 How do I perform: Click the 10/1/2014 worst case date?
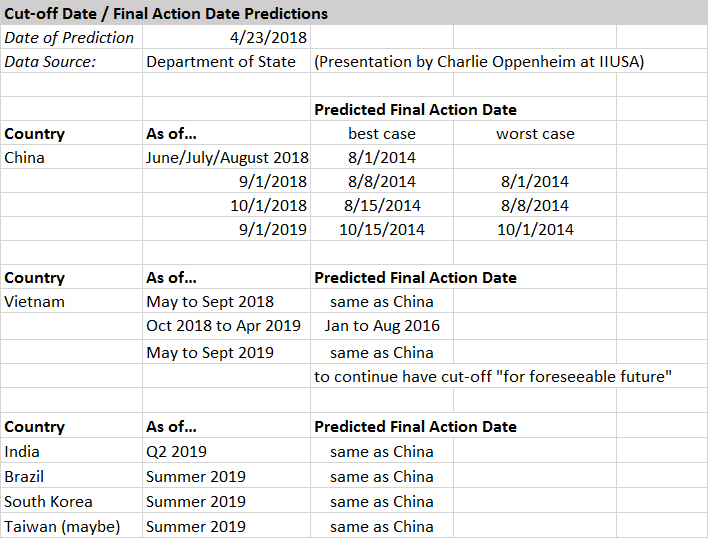pos(533,230)
